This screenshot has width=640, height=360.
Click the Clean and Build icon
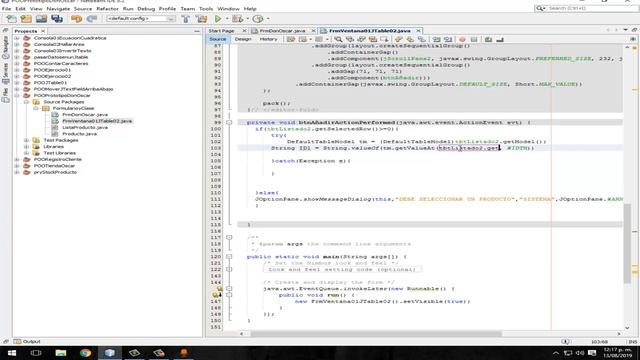tap(201, 18)
